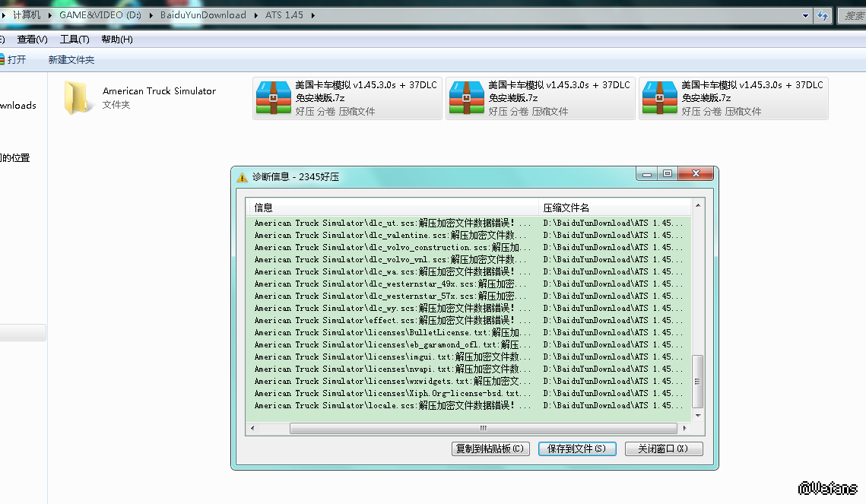Select the dlc_wy.scs error row
Image resolution: width=866 pixels, height=504 pixels.
pos(468,308)
